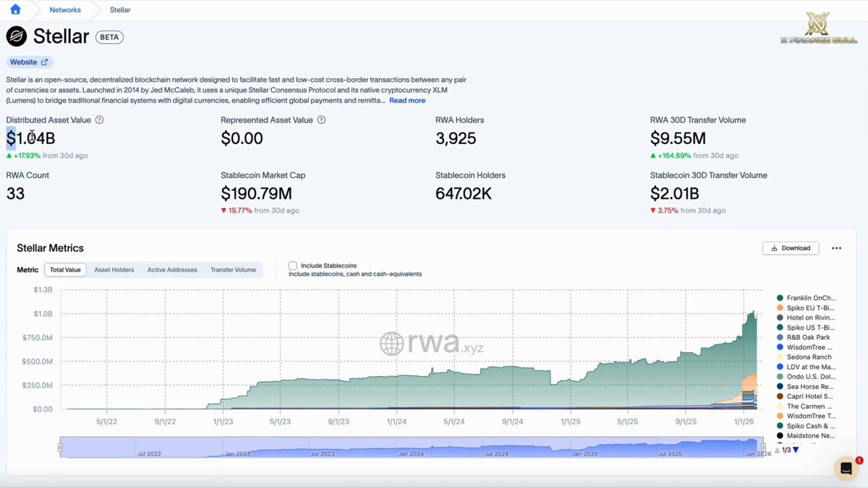
Task: Go to previous legend page arrow
Action: [x=778, y=450]
